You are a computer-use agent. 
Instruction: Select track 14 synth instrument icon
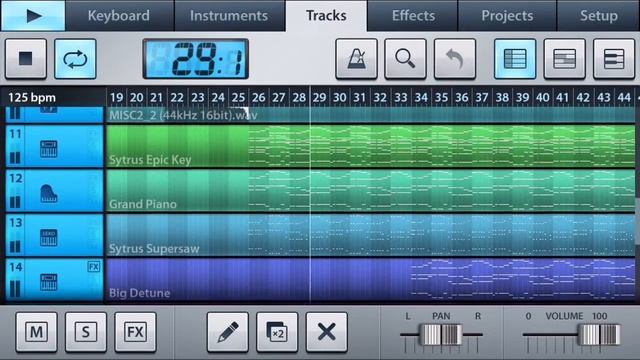click(x=49, y=282)
